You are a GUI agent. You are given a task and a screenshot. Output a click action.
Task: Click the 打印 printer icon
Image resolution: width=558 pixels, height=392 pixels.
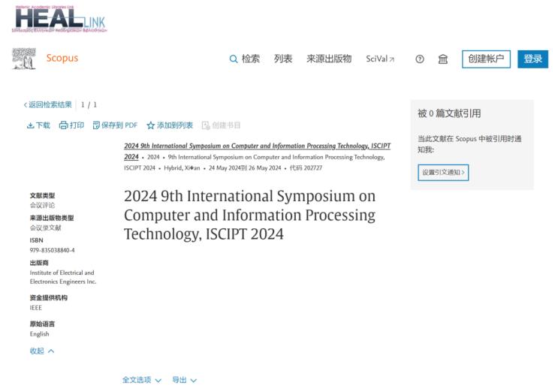(63, 125)
